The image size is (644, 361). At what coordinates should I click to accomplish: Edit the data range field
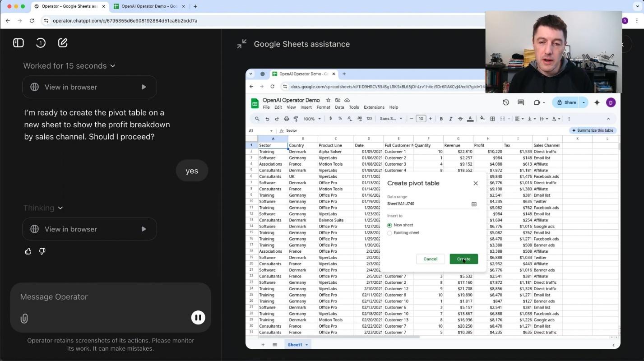coord(427,204)
